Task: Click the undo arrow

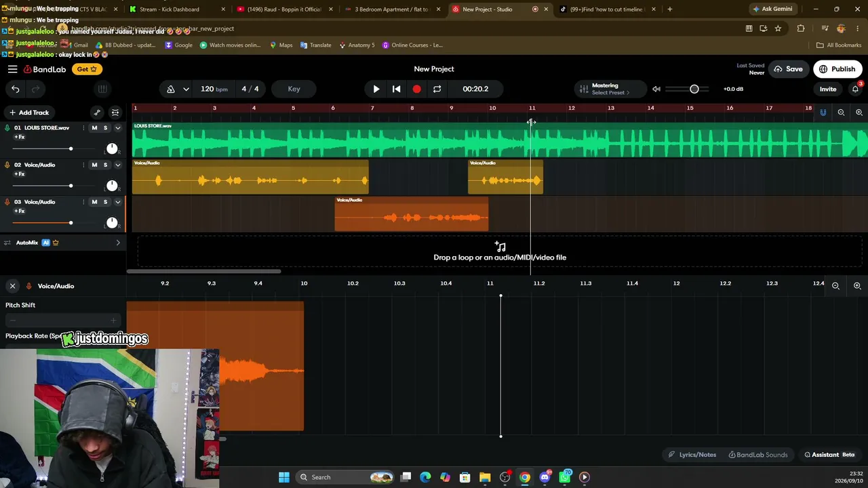Action: pyautogui.click(x=16, y=89)
